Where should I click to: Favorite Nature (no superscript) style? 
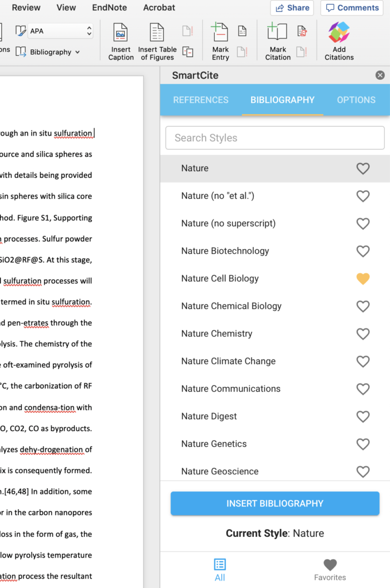[362, 223]
